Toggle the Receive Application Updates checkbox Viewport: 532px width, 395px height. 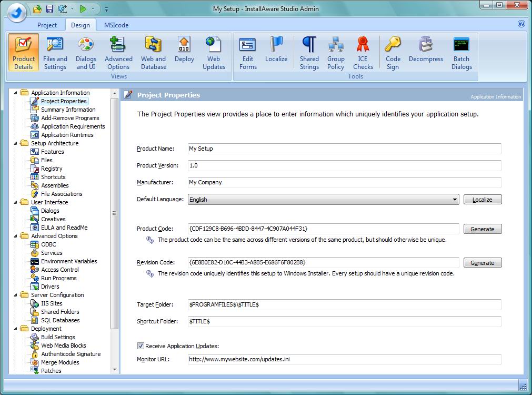140,345
